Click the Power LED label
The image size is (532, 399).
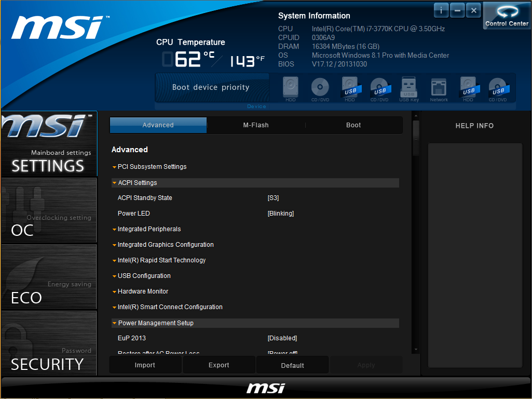coord(134,214)
